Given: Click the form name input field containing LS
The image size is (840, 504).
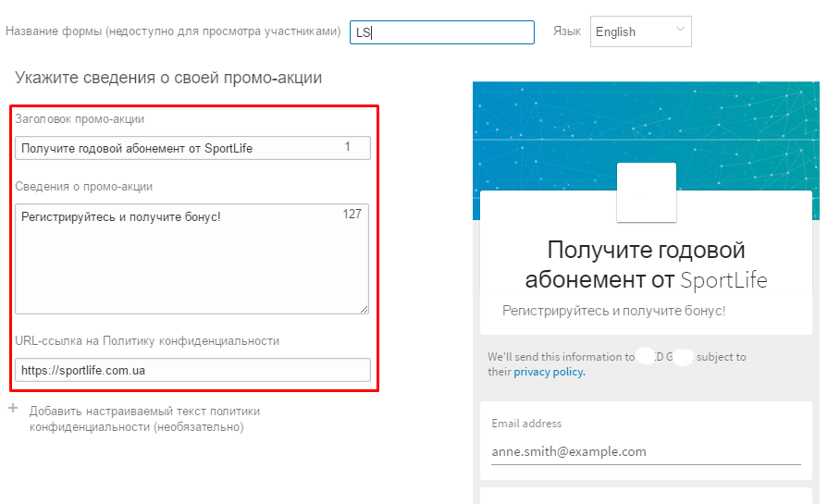Looking at the screenshot, I should point(442,32).
